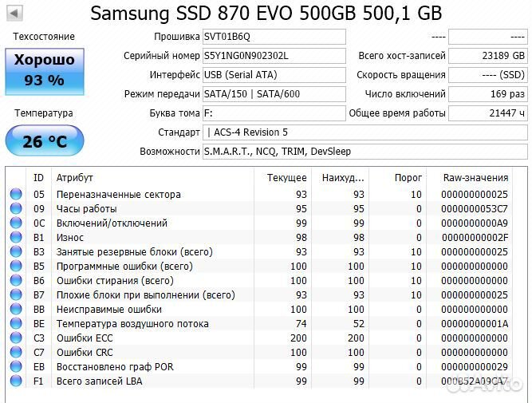This screenshot has height=403, width=532.
Task: Click status icon for Температура воздушного потока
Action: tap(16, 323)
